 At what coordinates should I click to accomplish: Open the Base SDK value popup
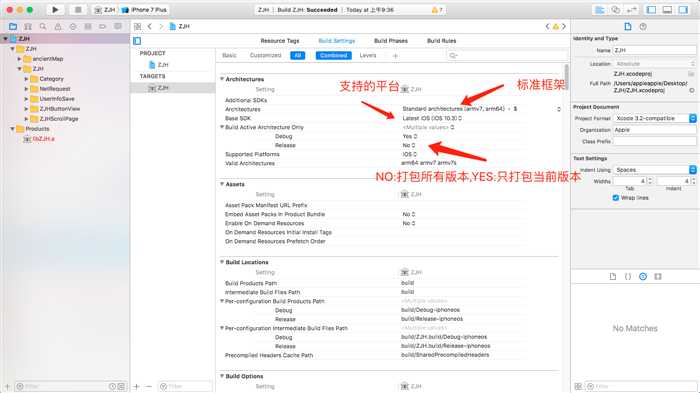tap(432, 118)
